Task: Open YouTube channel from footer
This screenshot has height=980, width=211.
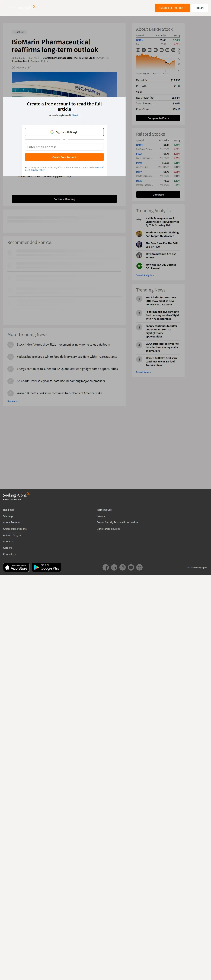Action: (131, 568)
